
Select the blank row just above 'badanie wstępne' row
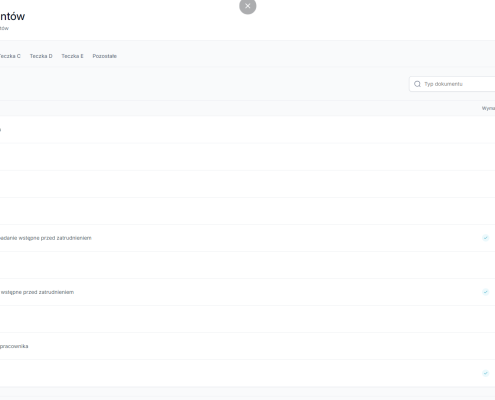tap(247, 211)
